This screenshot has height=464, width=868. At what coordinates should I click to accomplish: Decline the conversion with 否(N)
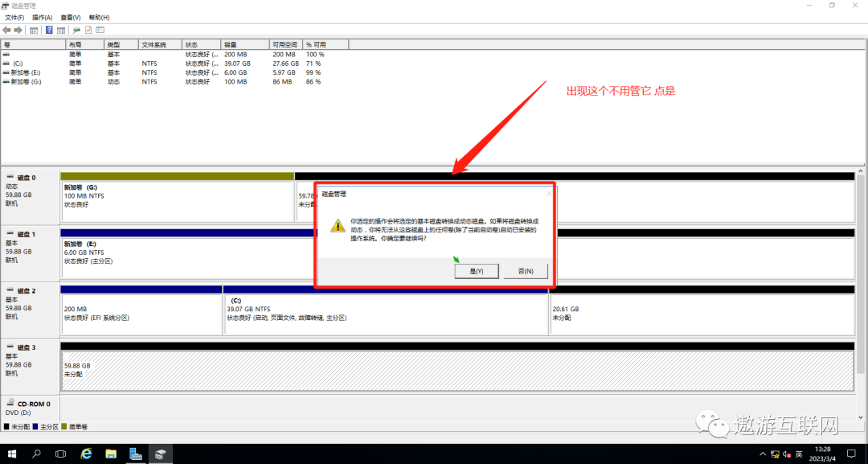[x=526, y=271]
